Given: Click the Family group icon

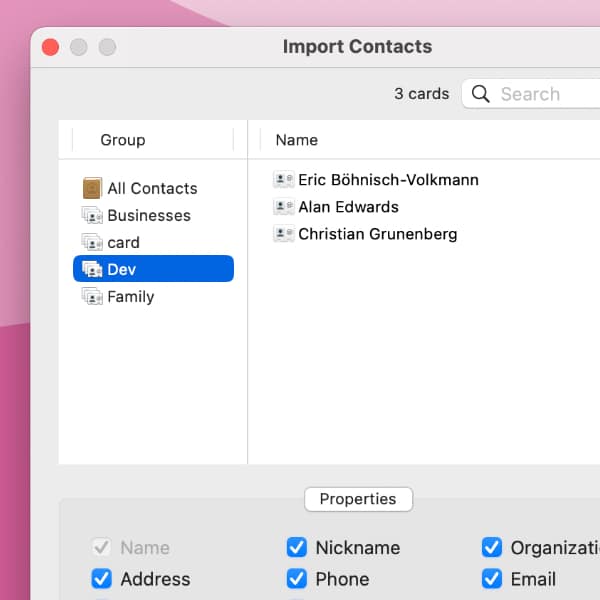Looking at the screenshot, I should point(92,297).
